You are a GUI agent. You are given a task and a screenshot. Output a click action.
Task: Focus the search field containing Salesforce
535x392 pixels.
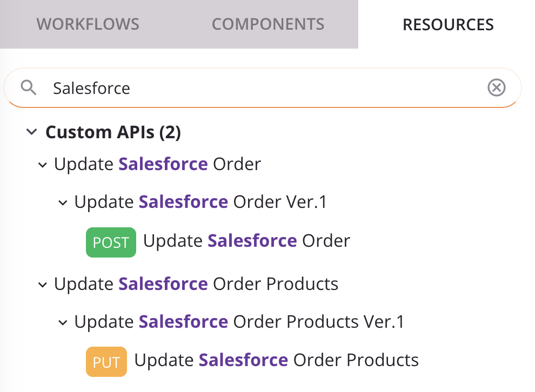[259, 88]
